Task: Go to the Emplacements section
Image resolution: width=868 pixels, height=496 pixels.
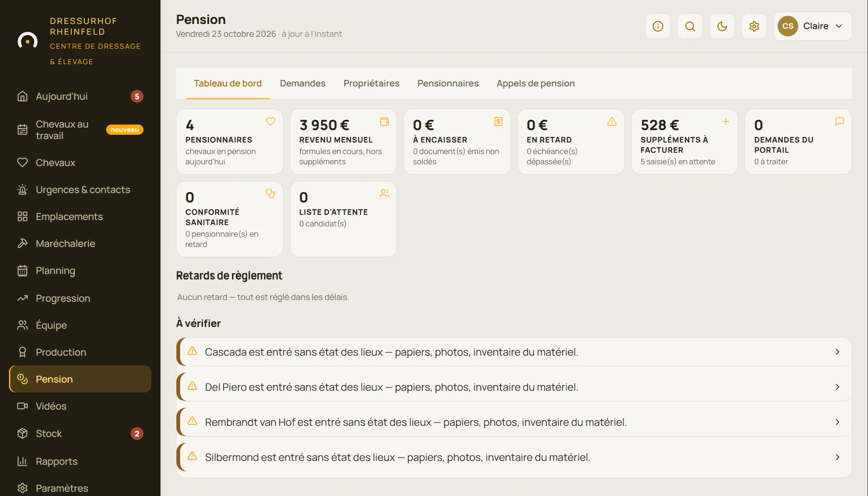Action: pos(80,216)
